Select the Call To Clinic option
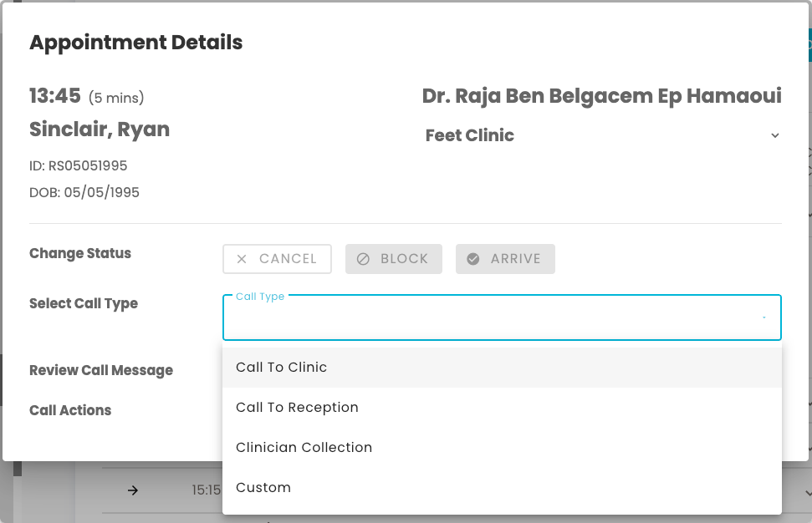Image resolution: width=812 pixels, height=523 pixels. click(281, 368)
